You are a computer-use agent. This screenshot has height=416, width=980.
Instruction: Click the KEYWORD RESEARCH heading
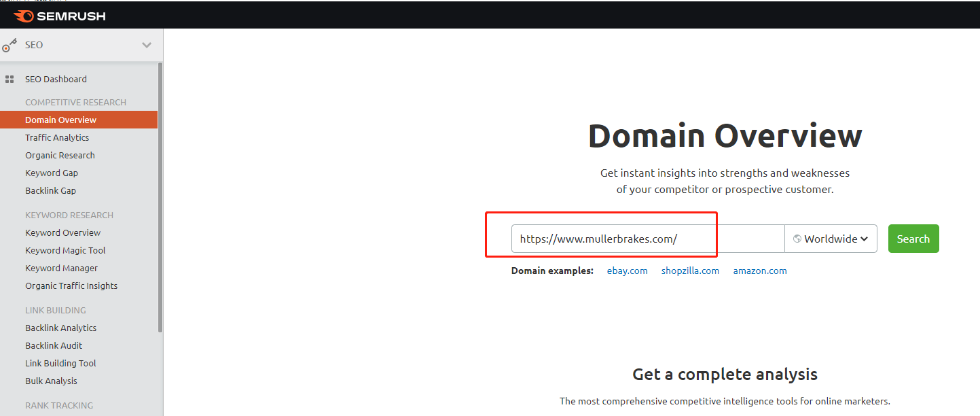pyautogui.click(x=69, y=215)
